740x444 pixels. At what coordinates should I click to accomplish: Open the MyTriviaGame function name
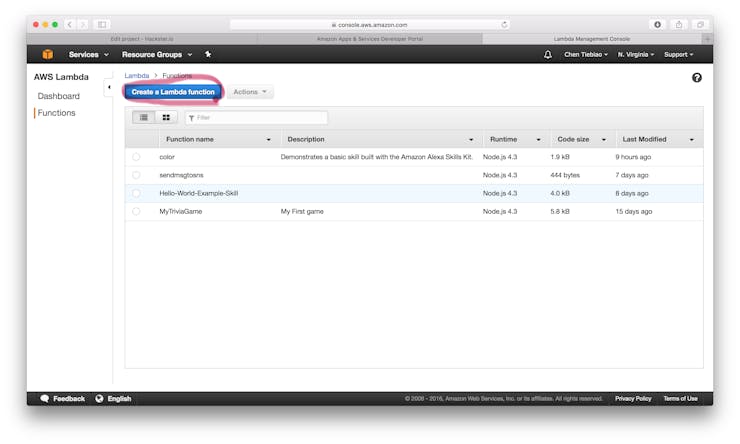click(181, 211)
